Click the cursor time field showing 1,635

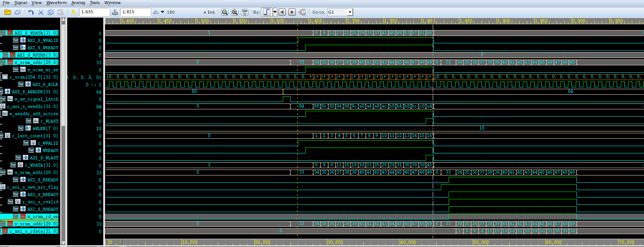pos(95,12)
